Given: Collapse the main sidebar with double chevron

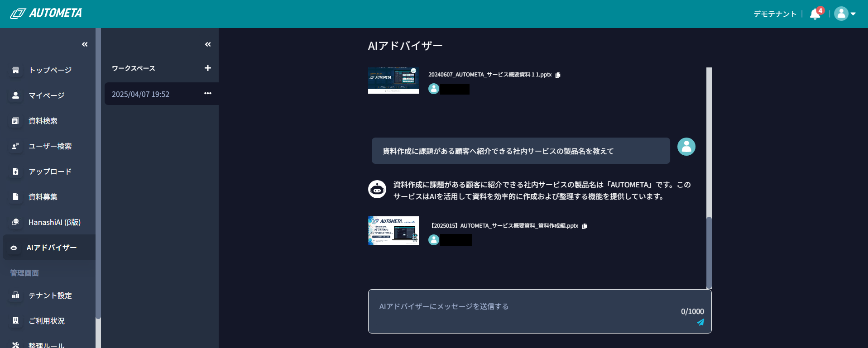Looking at the screenshot, I should tap(85, 44).
